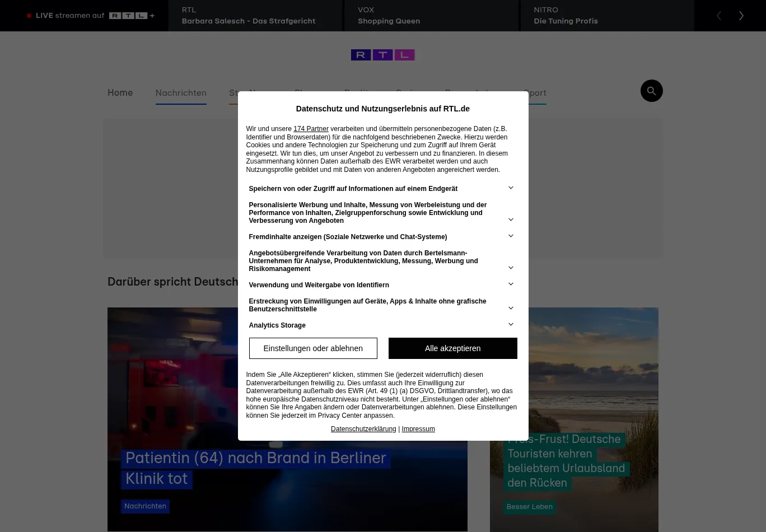Open the '174 Partner' link
766x532 pixels.
pos(311,129)
